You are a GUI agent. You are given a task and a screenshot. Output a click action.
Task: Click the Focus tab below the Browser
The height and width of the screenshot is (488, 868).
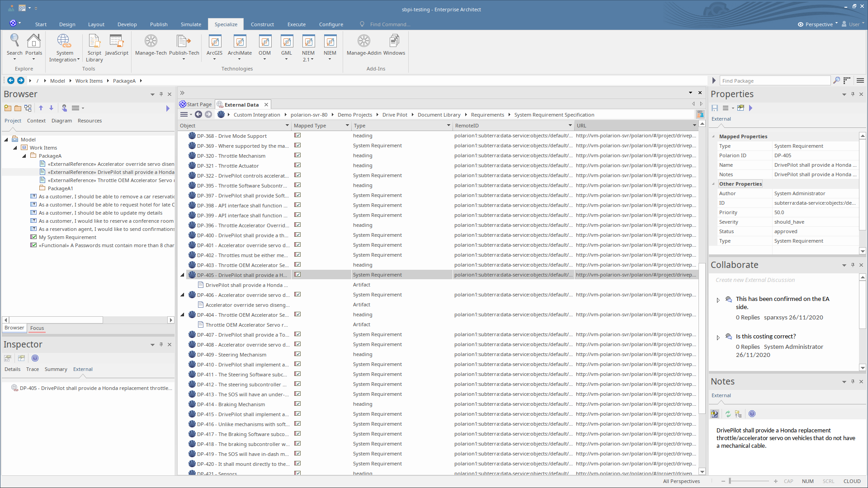coord(37,328)
